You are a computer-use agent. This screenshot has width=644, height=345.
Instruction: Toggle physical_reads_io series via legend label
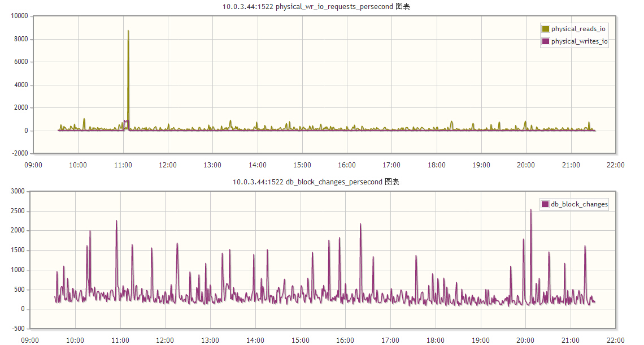(x=578, y=29)
